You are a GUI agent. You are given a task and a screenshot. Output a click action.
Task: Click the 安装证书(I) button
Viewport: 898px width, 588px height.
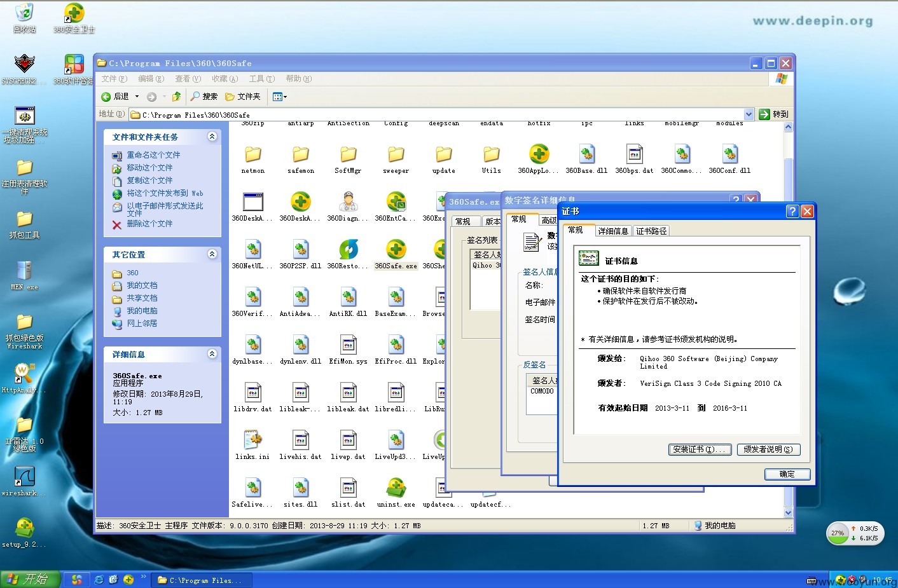(700, 449)
